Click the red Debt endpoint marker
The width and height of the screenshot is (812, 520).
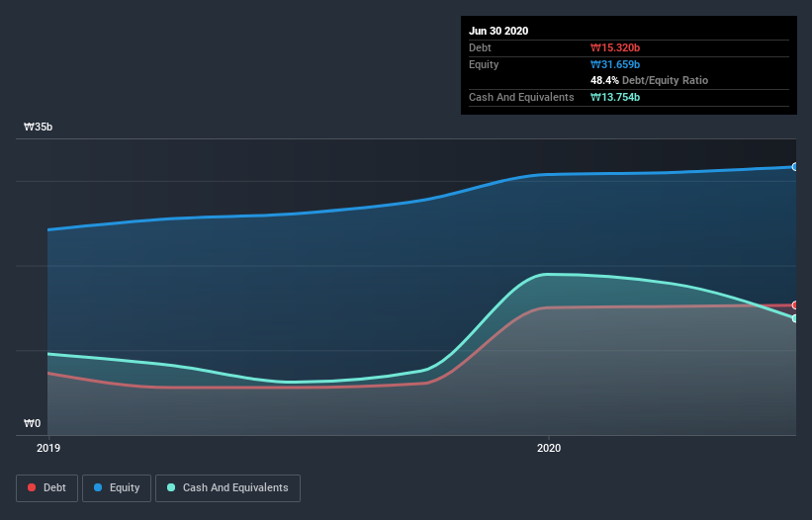point(795,305)
